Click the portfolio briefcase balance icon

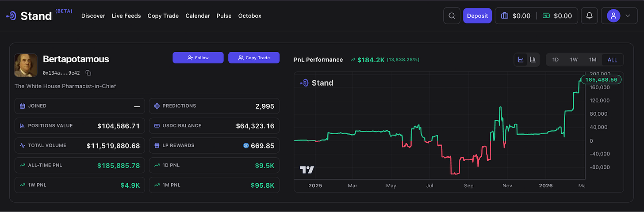click(505, 16)
